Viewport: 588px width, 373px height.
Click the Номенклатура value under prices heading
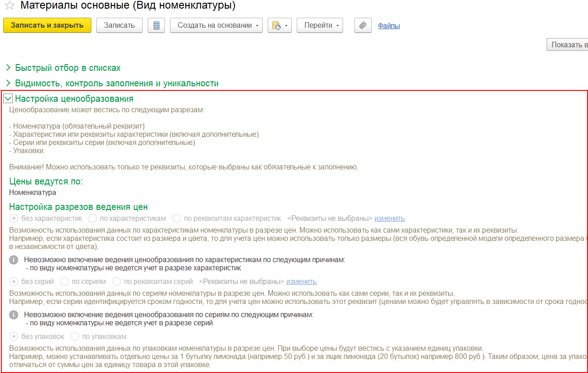(33, 193)
